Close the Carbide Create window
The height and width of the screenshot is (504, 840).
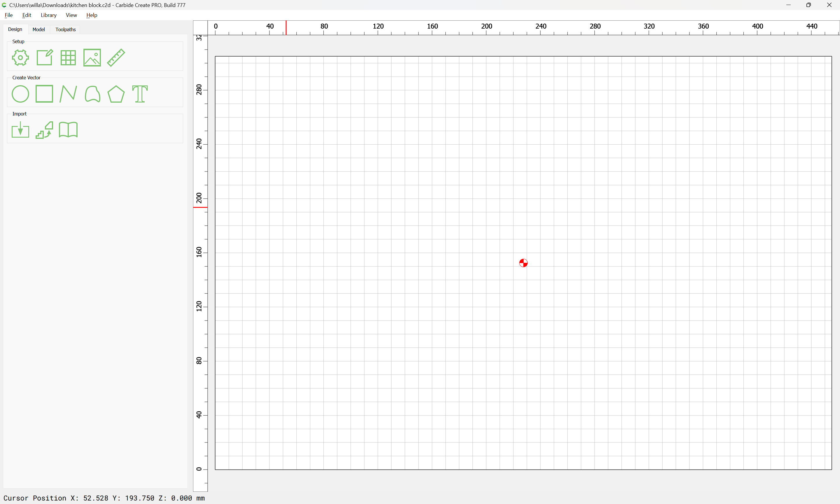(829, 5)
